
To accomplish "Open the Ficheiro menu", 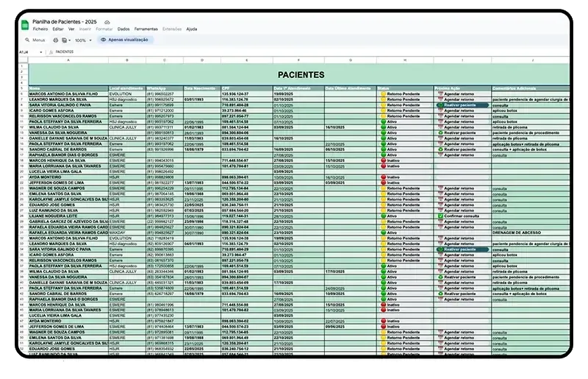I will 40,29.
